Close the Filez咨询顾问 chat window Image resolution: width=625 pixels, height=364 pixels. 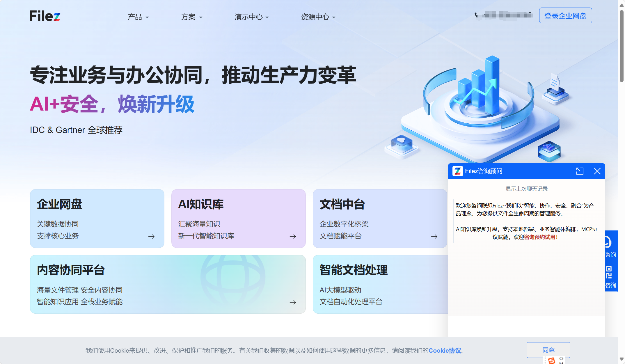pyautogui.click(x=597, y=171)
